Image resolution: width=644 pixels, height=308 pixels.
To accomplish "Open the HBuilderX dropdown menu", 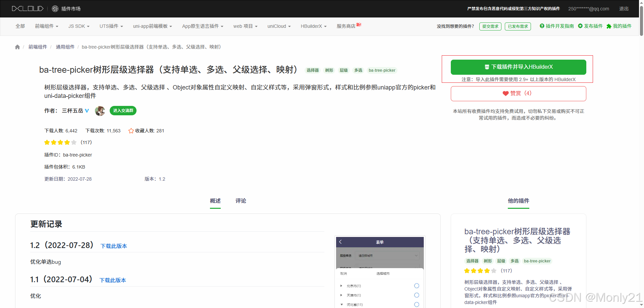I will [x=314, y=26].
